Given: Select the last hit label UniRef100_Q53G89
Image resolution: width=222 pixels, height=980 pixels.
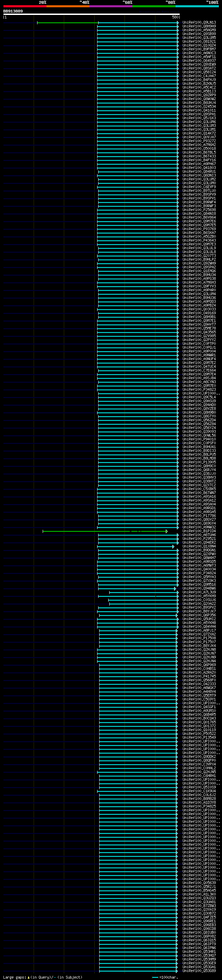Looking at the screenshot, I should tap(199, 971).
